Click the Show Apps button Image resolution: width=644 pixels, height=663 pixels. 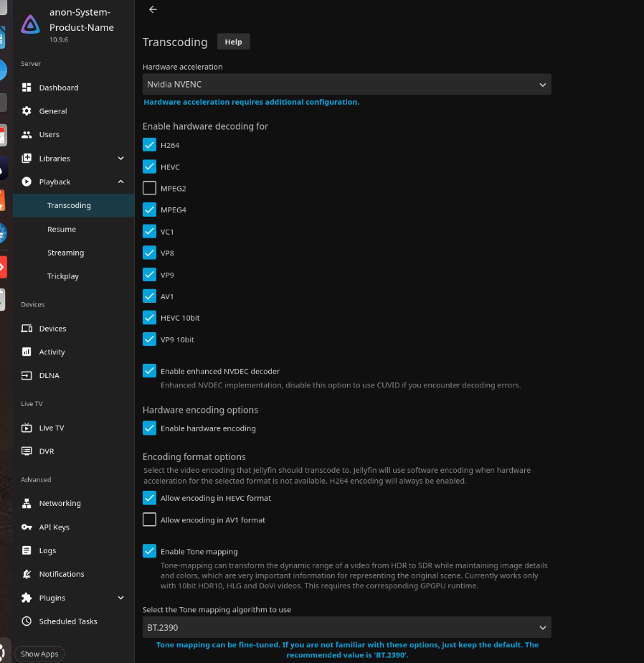tap(39, 654)
